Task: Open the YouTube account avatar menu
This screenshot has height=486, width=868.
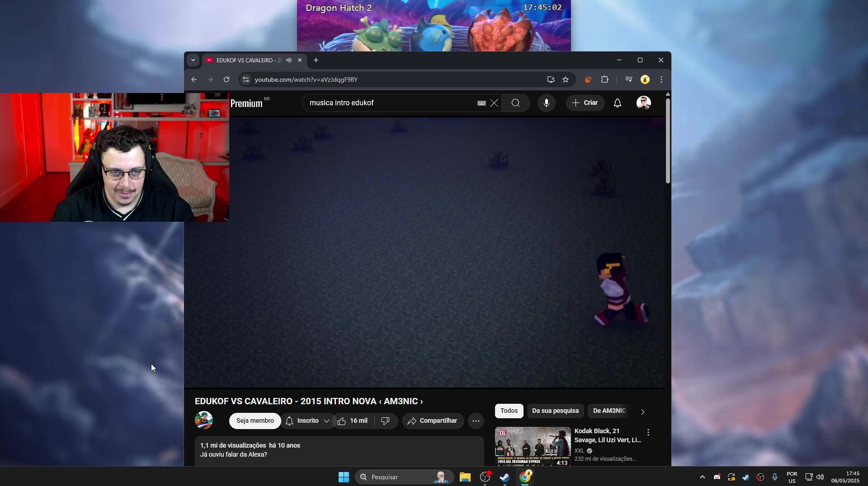Action: coord(644,103)
